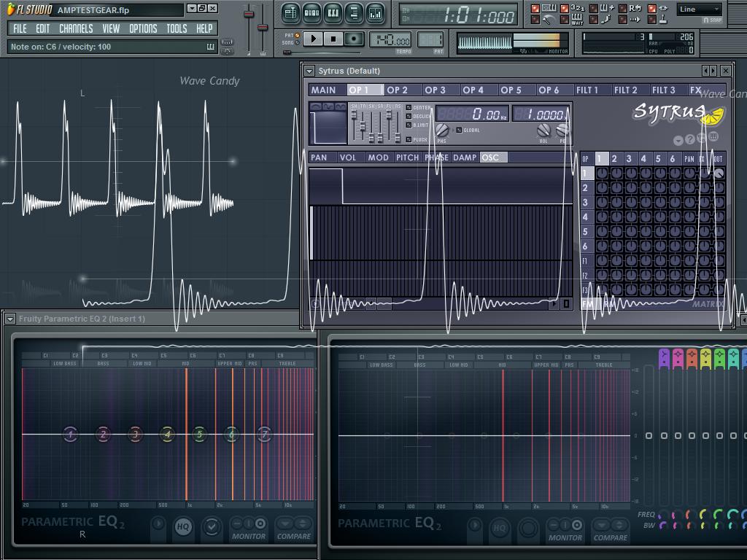Toggle blend recording option
747x560 pixels.
594,9
